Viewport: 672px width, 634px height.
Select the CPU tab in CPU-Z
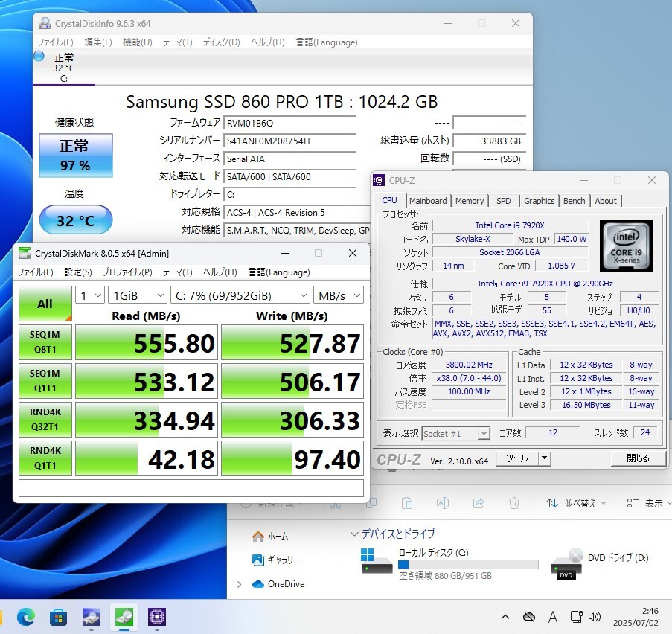389,200
